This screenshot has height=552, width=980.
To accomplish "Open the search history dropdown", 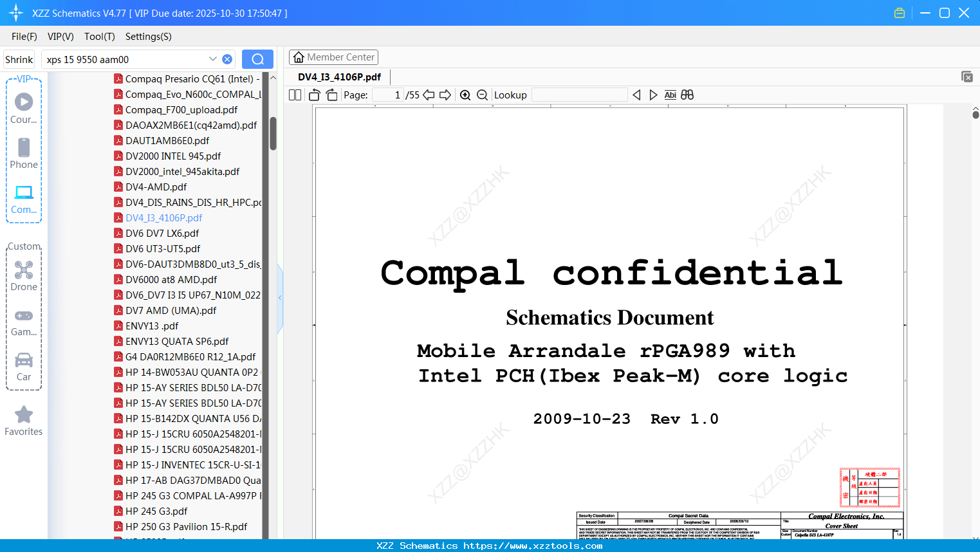I will [x=213, y=59].
